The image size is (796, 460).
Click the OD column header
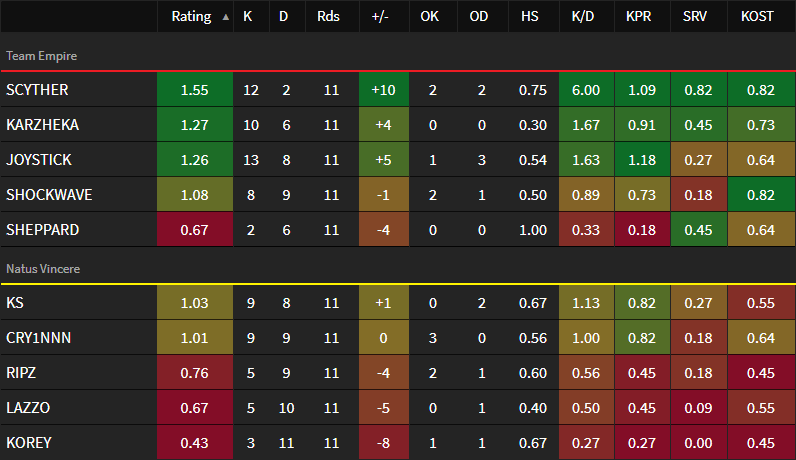pyautogui.click(x=478, y=17)
